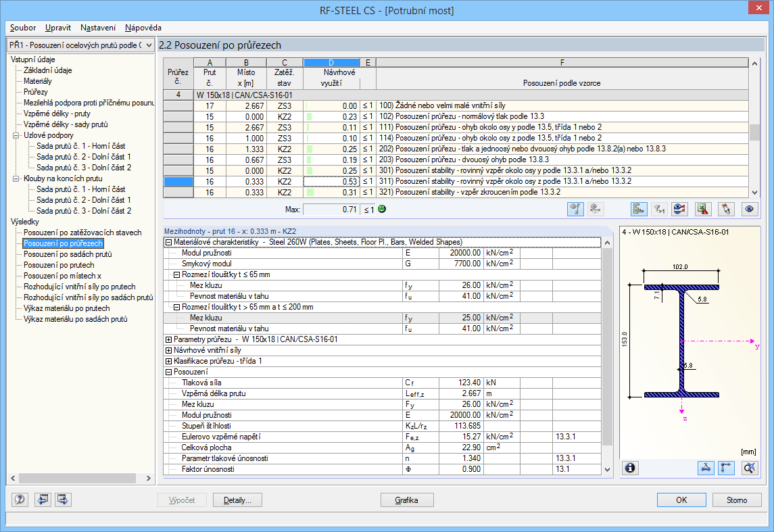The height and width of the screenshot is (532, 774).
Task: Click the green smiley status icon near Max
Action: [381, 209]
